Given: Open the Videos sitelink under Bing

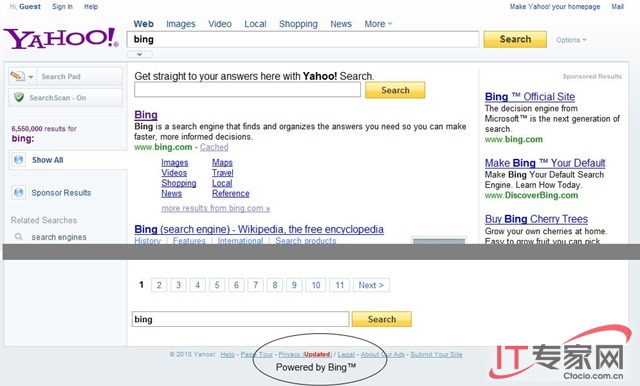Looking at the screenshot, I should [x=174, y=173].
